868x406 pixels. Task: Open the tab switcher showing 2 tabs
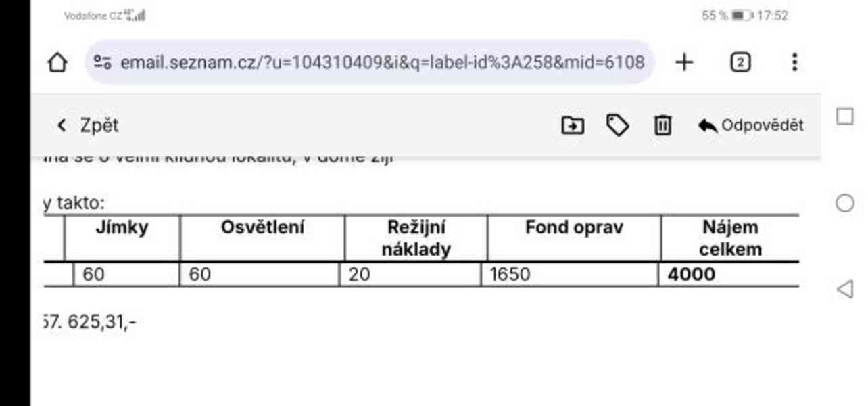pos(741,62)
